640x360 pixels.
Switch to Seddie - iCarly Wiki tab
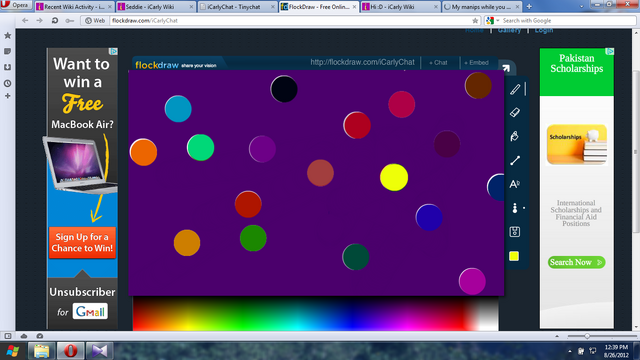tap(155, 7)
